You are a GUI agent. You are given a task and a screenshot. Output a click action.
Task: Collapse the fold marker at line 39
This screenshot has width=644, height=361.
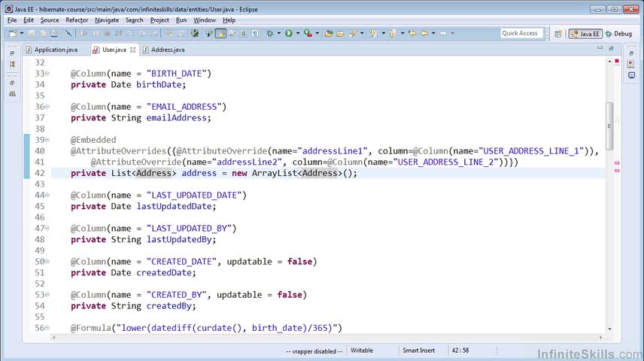47,140
